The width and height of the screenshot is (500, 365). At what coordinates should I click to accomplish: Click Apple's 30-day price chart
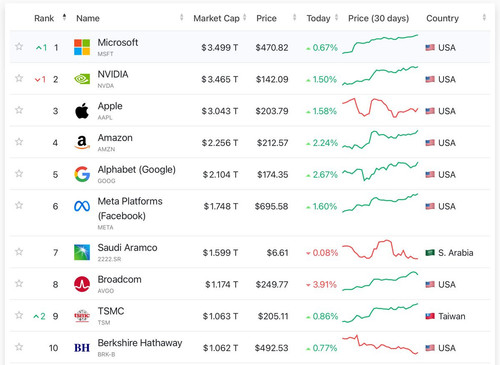coord(380,108)
